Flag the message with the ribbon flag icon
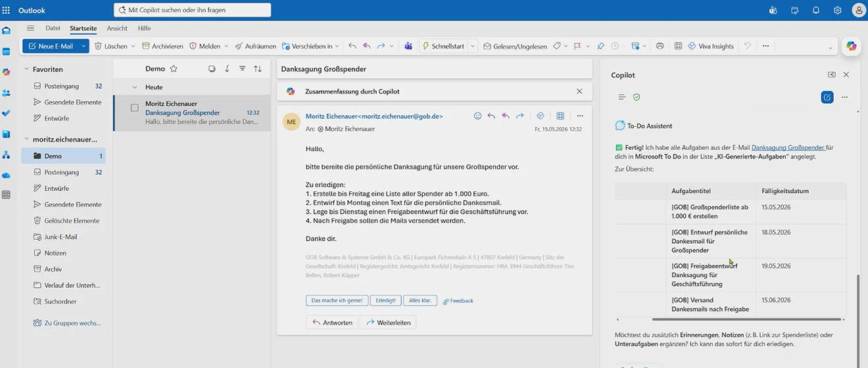This screenshot has height=368, width=868. click(577, 46)
